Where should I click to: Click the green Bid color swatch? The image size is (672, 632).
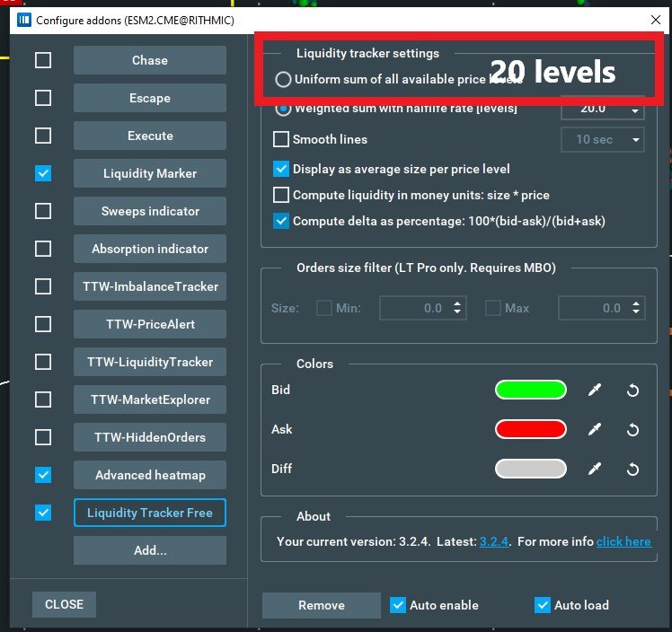(x=530, y=391)
